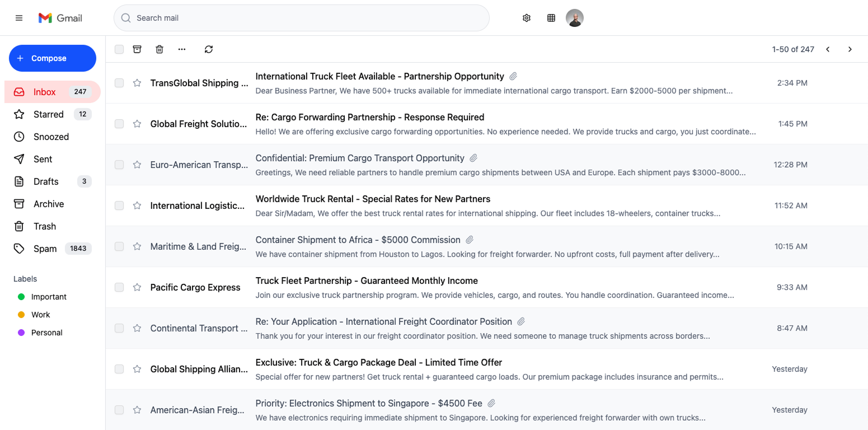The height and width of the screenshot is (430, 868).
Task: Click the Compose button
Action: pos(52,58)
